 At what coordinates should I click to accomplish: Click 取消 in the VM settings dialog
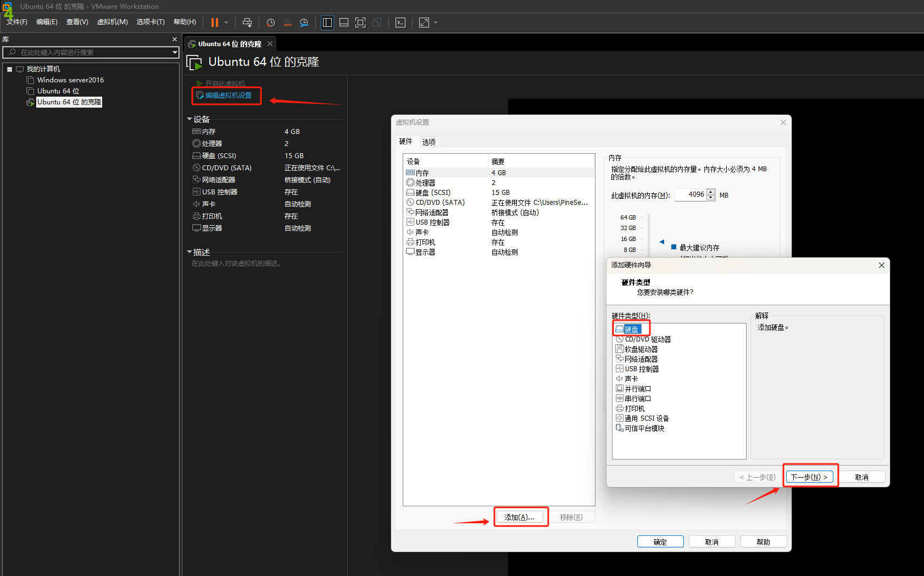point(712,542)
